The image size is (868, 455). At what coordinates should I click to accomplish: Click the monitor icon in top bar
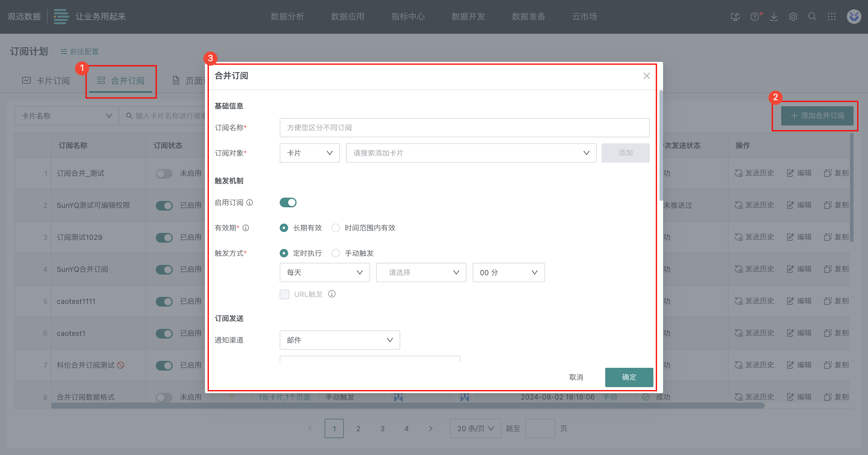735,17
